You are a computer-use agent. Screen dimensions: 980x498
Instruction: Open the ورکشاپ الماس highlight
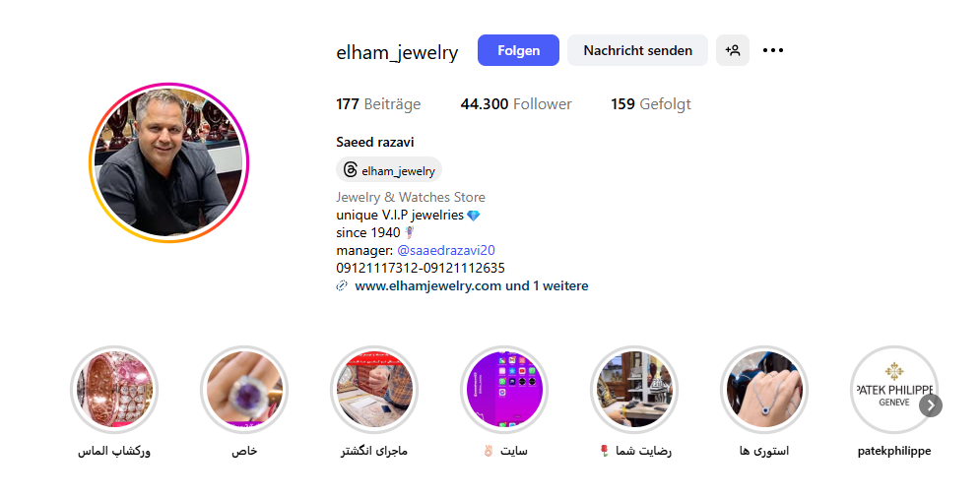coord(114,390)
